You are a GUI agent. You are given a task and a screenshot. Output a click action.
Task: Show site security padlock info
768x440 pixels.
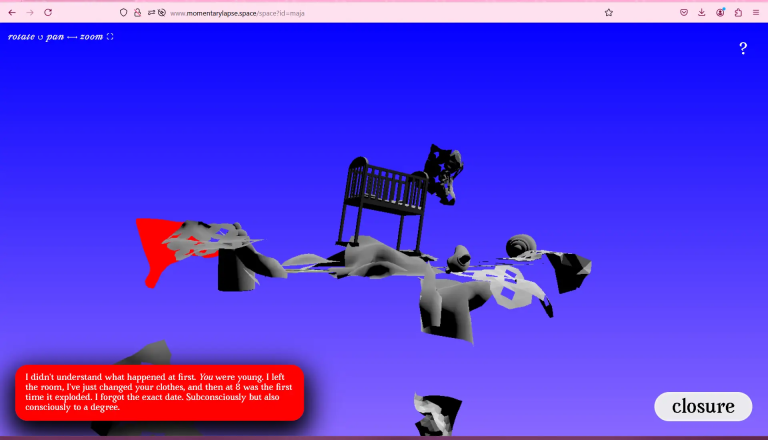point(137,12)
